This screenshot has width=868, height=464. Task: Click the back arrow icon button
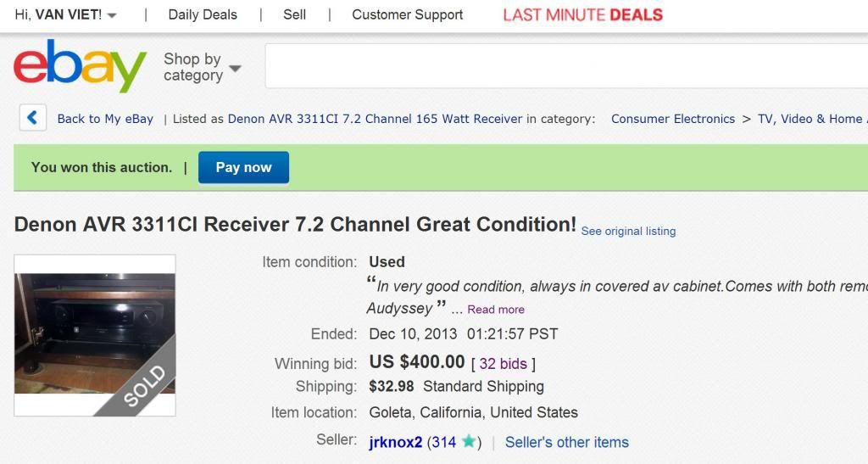click(33, 118)
